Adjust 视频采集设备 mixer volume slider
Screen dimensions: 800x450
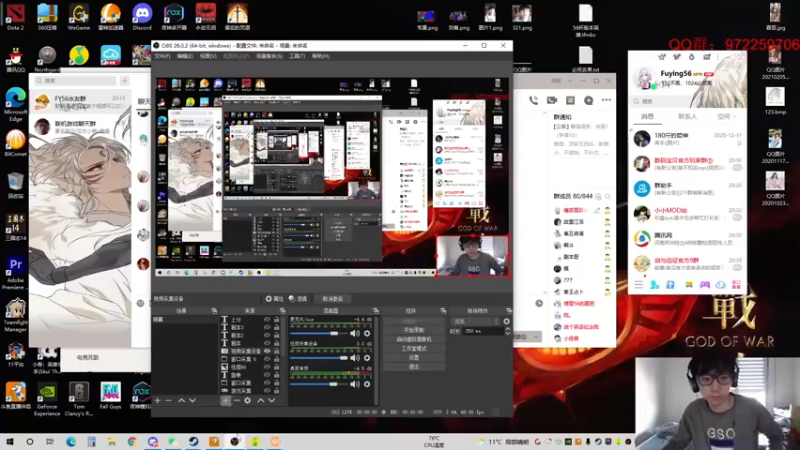point(318,358)
